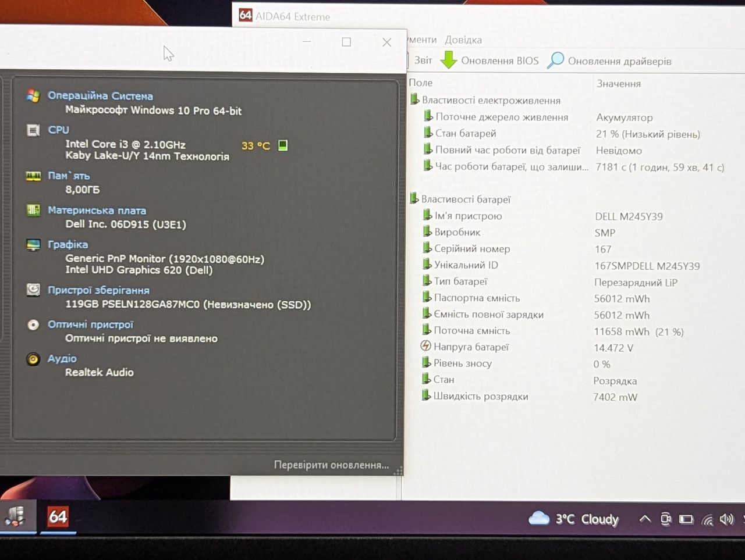Click the icon of the Ім'я пристрою row
Screen dimensions: 745x560
(427, 215)
